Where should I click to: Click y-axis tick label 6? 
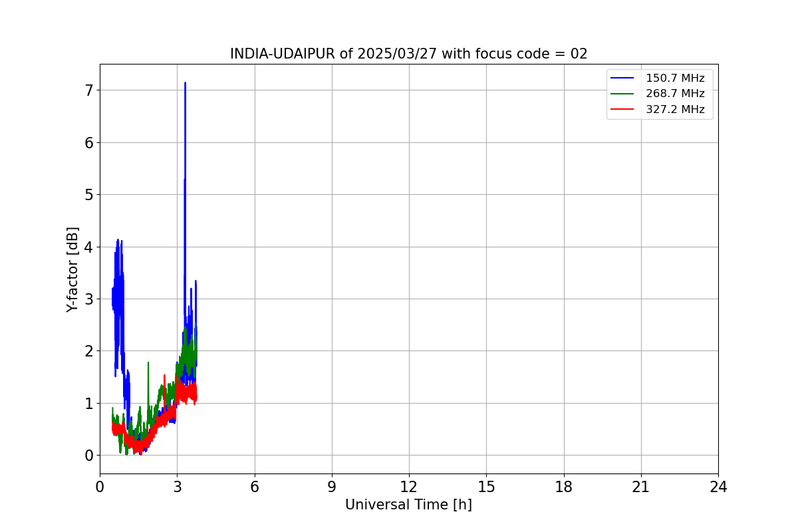88,142
